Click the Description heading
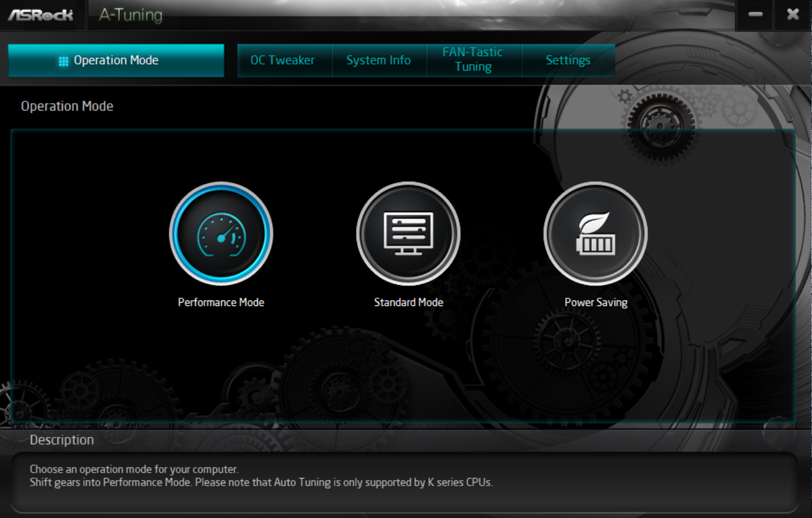This screenshot has height=518, width=812. (62, 440)
